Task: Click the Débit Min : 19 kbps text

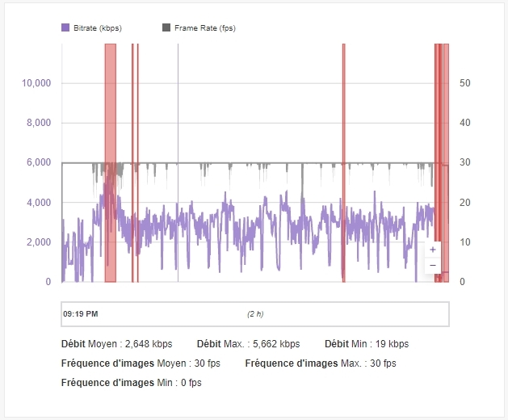Action: click(367, 344)
